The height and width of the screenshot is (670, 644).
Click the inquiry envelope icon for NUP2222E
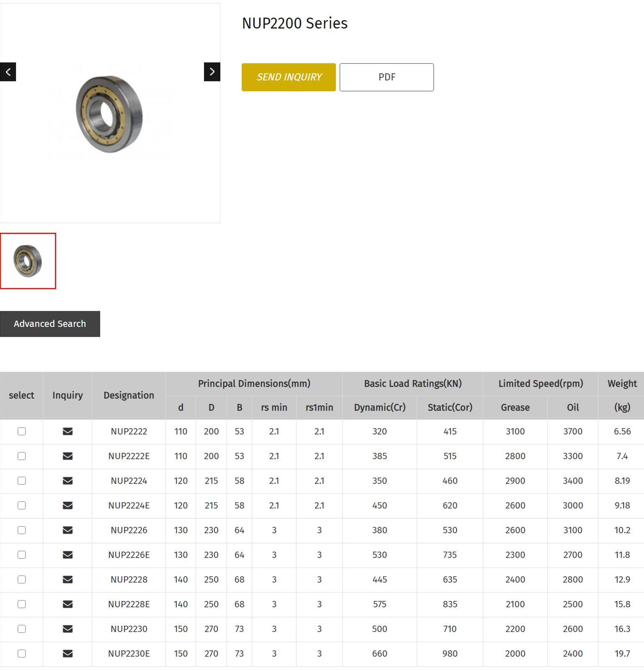click(67, 456)
